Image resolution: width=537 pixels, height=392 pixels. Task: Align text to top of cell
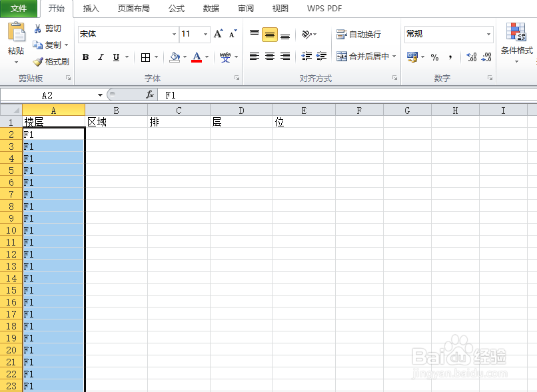click(x=254, y=34)
